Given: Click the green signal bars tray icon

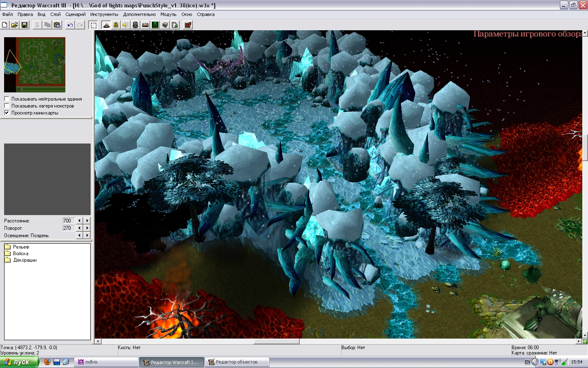Looking at the screenshot, I should click(565, 362).
